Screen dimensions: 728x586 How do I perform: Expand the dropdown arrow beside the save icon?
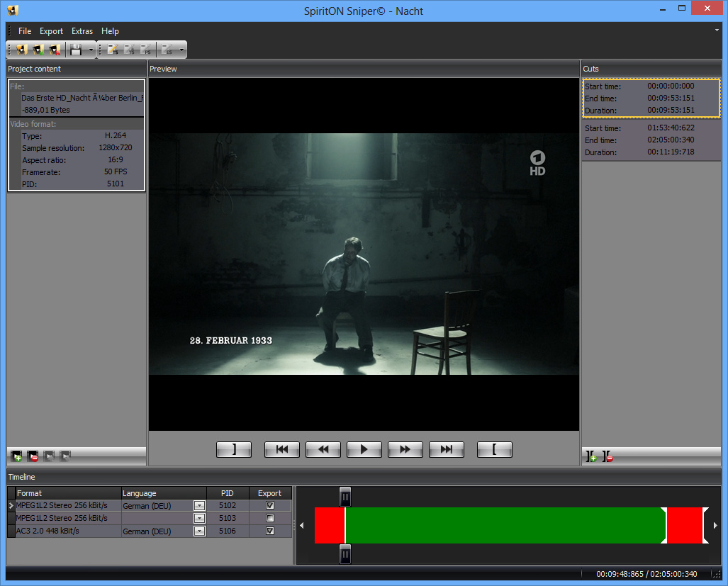point(91,50)
